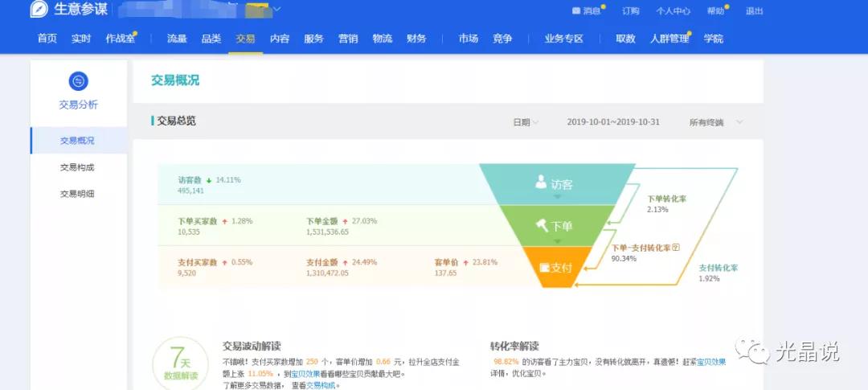Select 交易构成 in the left sidebar

click(x=79, y=167)
